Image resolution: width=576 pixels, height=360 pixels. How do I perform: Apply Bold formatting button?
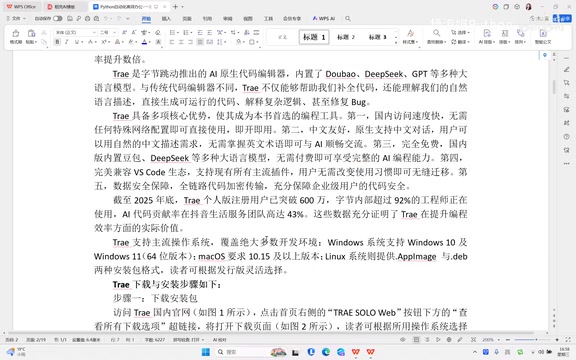coord(57,42)
